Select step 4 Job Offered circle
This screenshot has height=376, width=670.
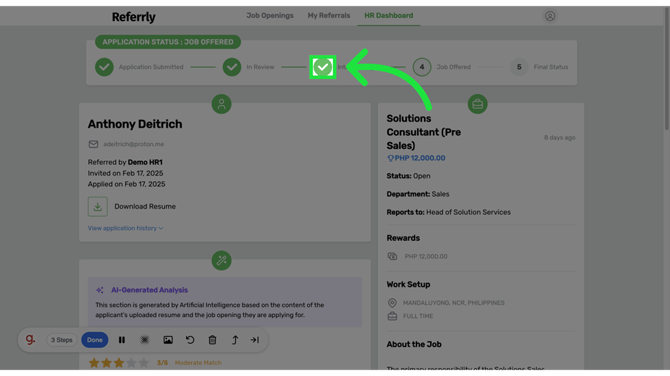click(422, 67)
